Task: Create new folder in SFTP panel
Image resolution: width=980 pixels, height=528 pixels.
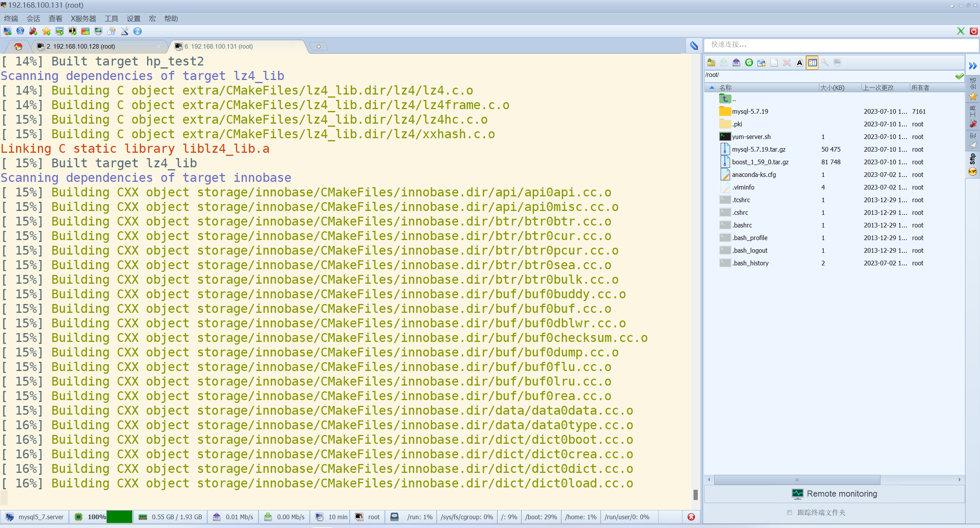Action: coord(761,62)
